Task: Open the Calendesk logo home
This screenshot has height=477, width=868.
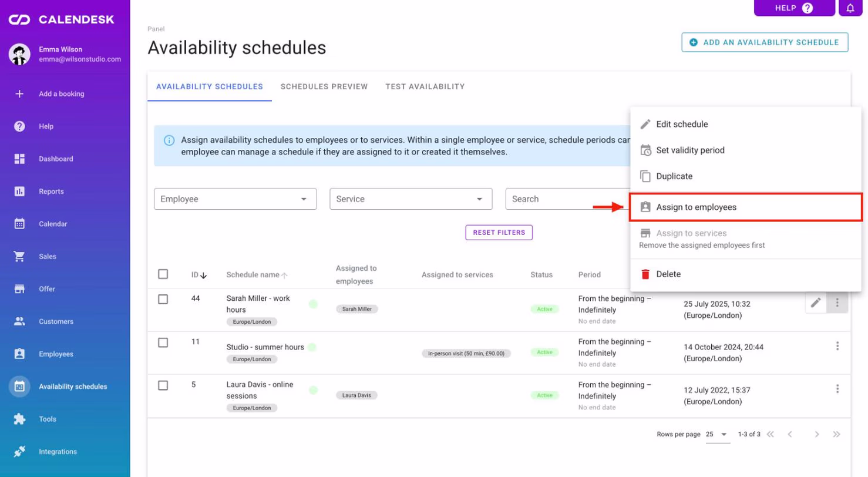Action: 61,20
